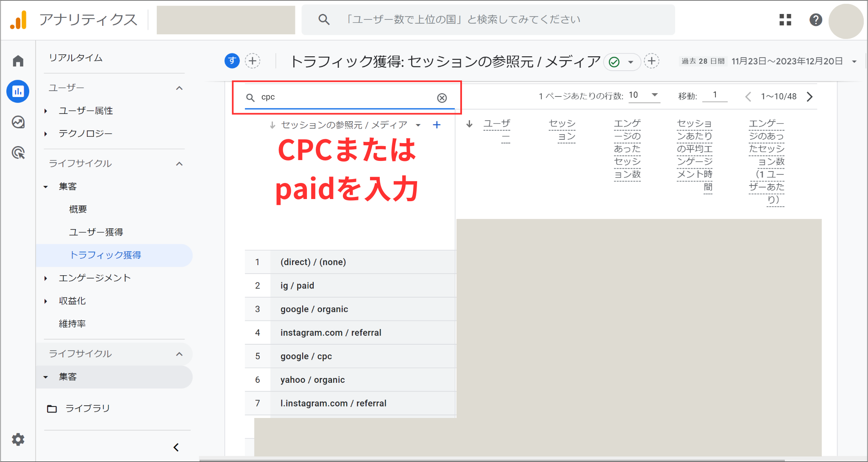Open dropdown arrow next to green check

pyautogui.click(x=631, y=62)
